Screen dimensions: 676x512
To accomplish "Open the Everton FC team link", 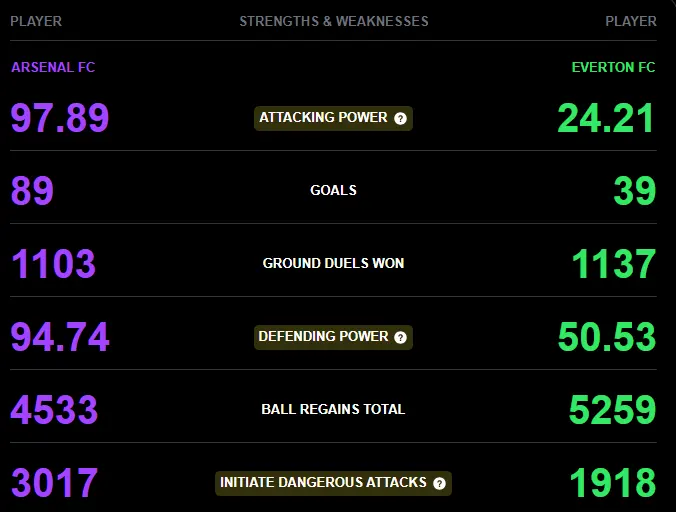I will point(613,67).
